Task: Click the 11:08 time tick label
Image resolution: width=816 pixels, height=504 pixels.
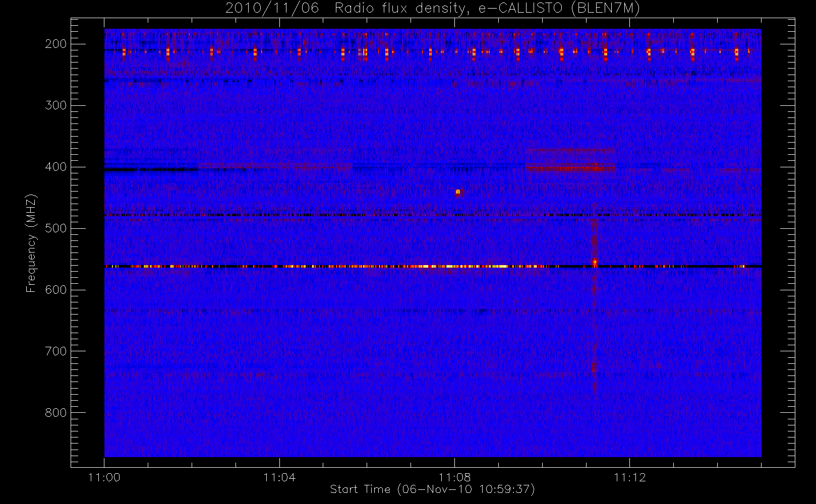Action: click(x=454, y=477)
